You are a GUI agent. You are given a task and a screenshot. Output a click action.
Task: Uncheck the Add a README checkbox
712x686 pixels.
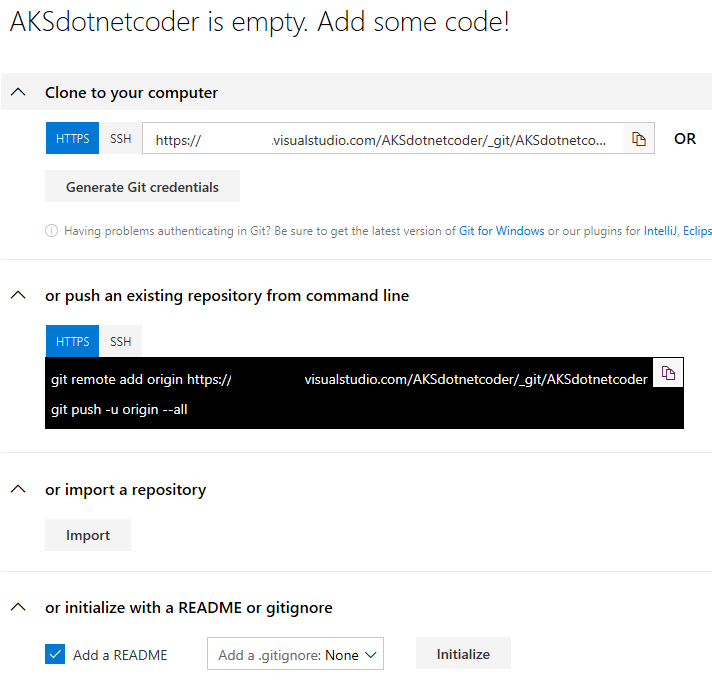coord(55,654)
